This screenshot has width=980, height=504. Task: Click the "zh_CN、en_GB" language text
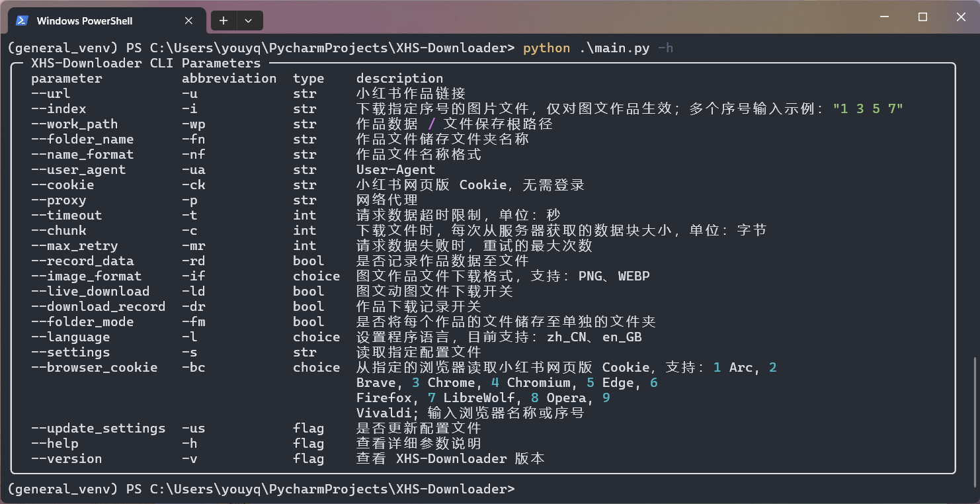pyautogui.click(x=594, y=337)
